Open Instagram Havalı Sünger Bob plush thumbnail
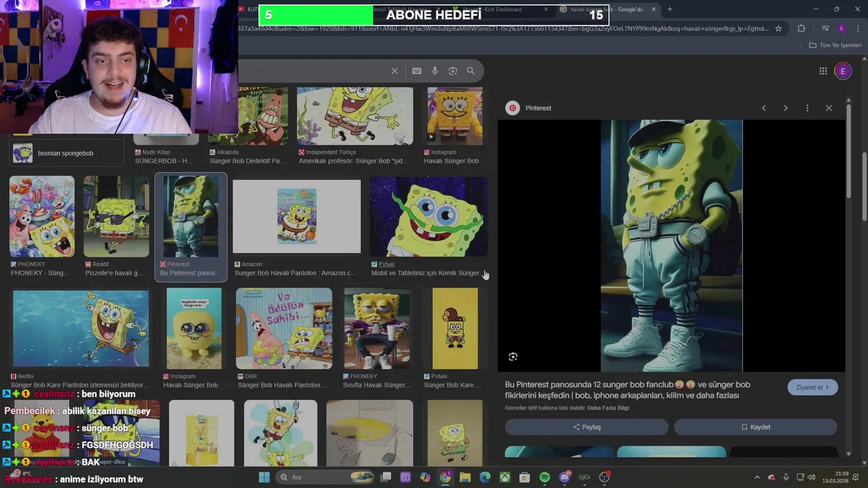Screen dimensions: 868x488 pos(194,328)
